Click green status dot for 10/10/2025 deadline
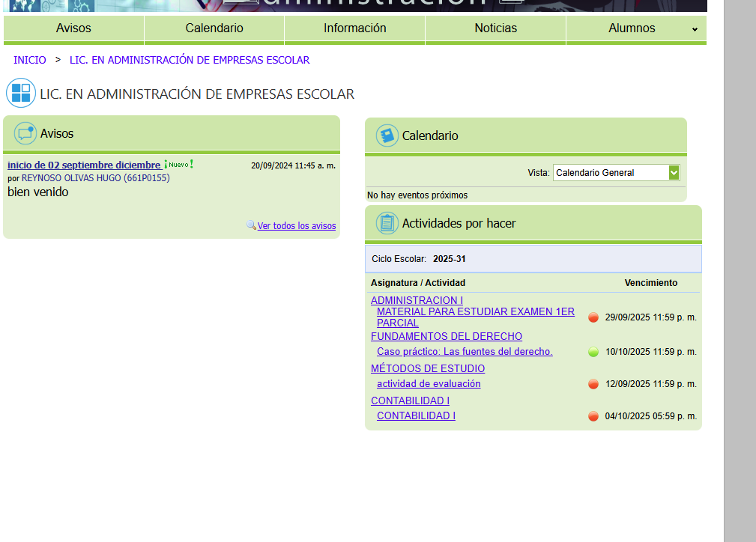 pos(593,352)
